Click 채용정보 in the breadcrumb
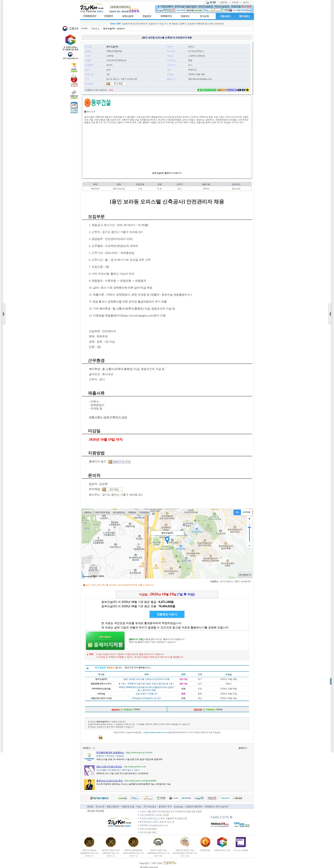 [95, 29]
